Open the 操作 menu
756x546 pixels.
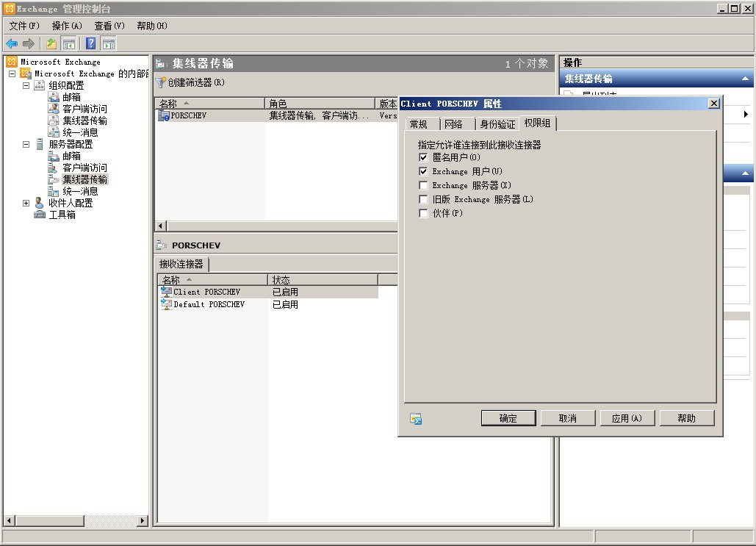(67, 26)
